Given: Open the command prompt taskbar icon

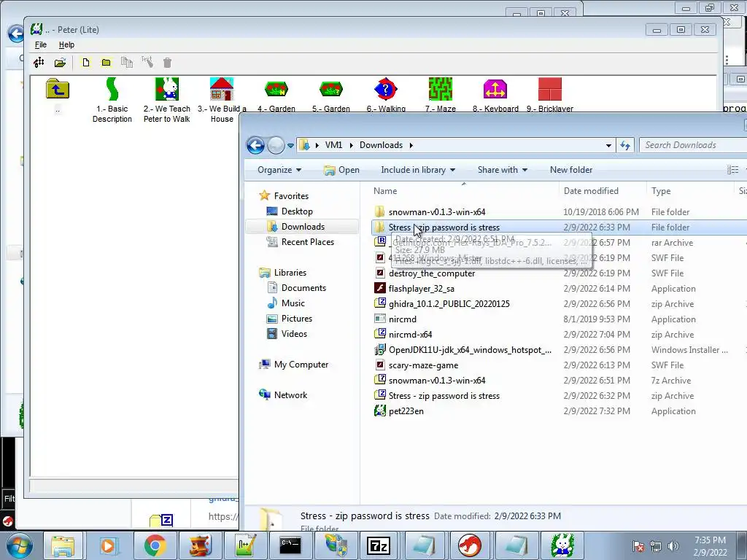Looking at the screenshot, I should [x=290, y=545].
